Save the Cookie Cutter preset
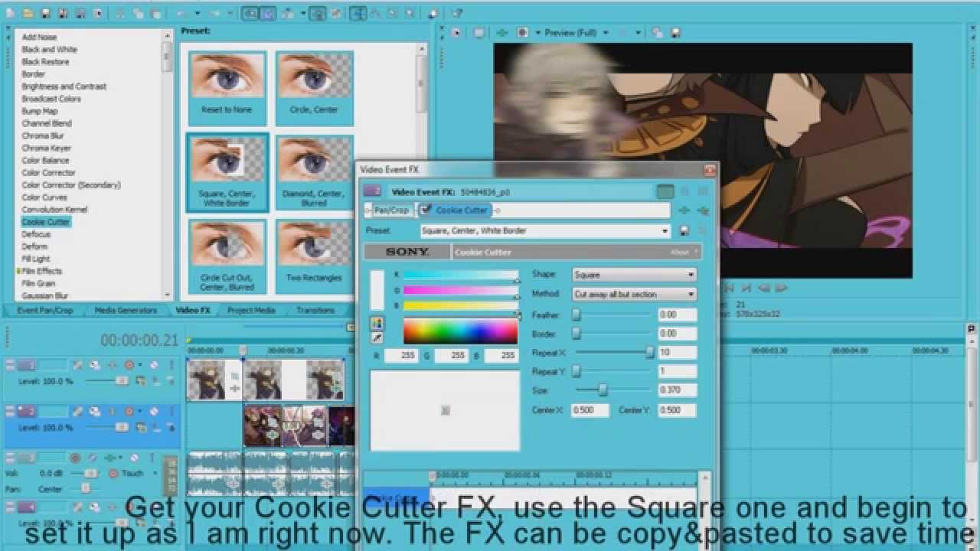Image resolution: width=980 pixels, height=551 pixels. pyautogui.click(x=684, y=230)
